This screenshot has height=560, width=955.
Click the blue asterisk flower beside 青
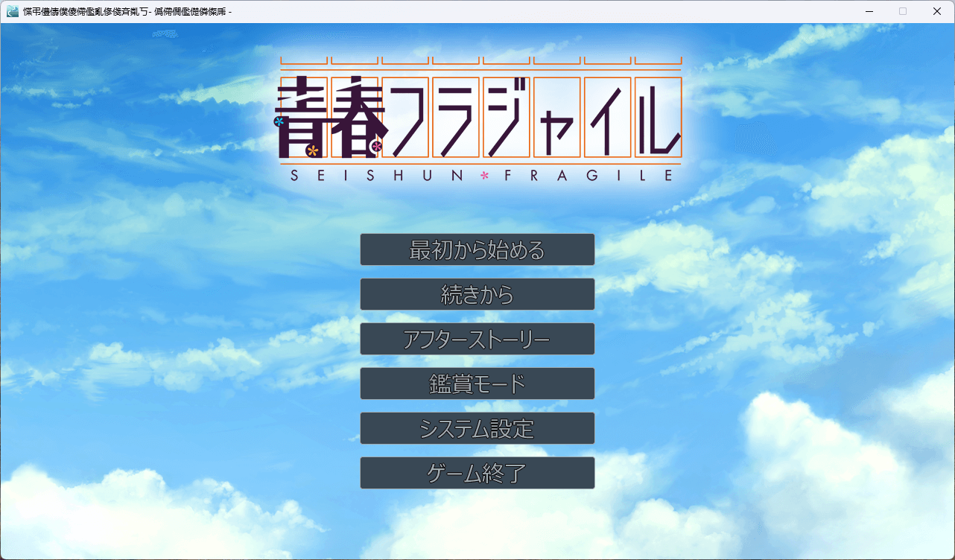281,121
